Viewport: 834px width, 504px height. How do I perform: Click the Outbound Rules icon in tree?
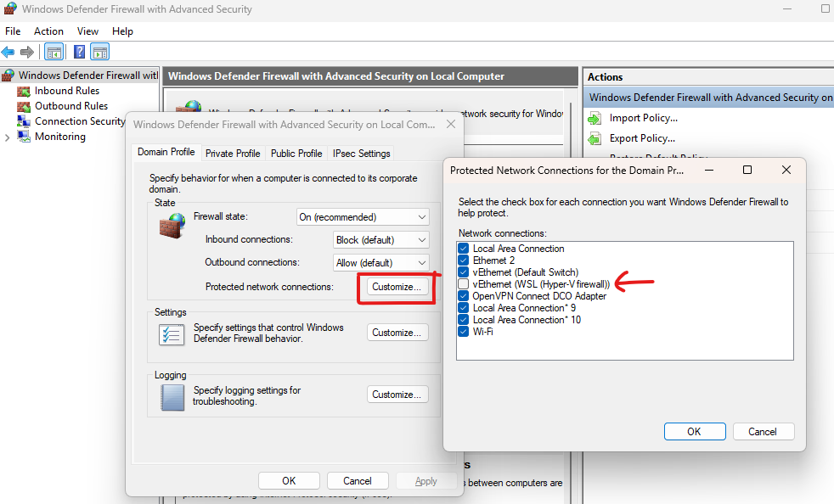[x=24, y=106]
